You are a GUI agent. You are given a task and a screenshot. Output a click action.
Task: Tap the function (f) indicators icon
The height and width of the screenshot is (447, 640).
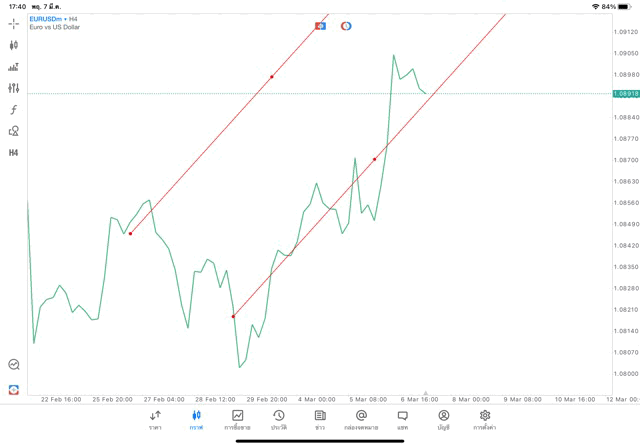[x=13, y=110]
